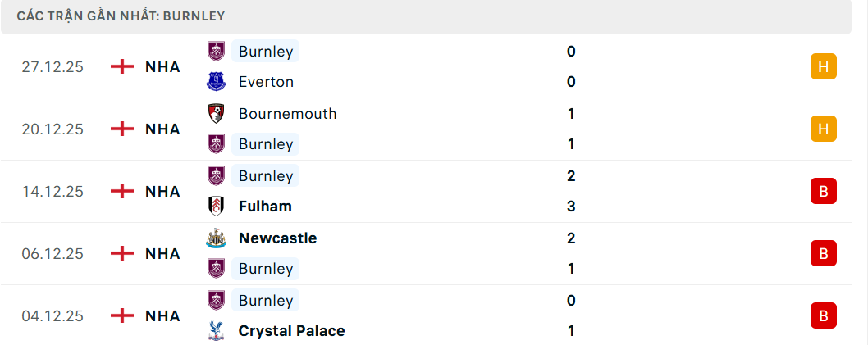Viewport: 868px width, 345px height.
Task: Open the Everton team link
Action: 266,82
